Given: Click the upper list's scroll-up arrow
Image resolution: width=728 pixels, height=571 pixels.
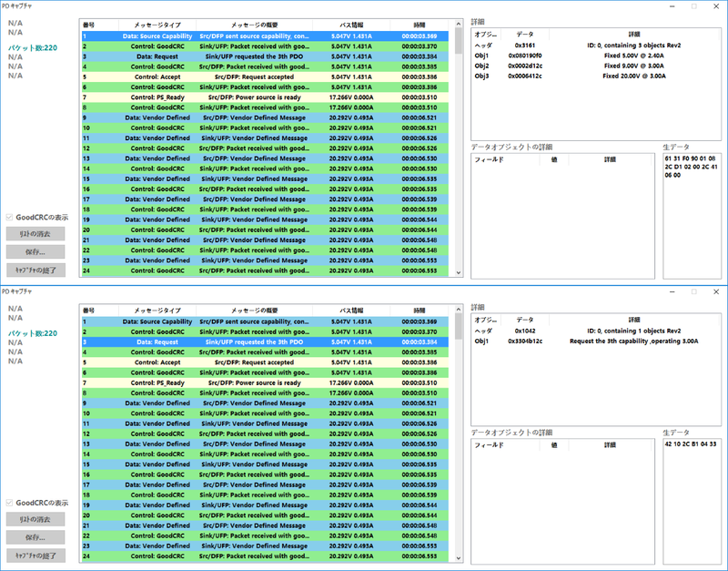Looking at the screenshot, I should pyautogui.click(x=459, y=25).
